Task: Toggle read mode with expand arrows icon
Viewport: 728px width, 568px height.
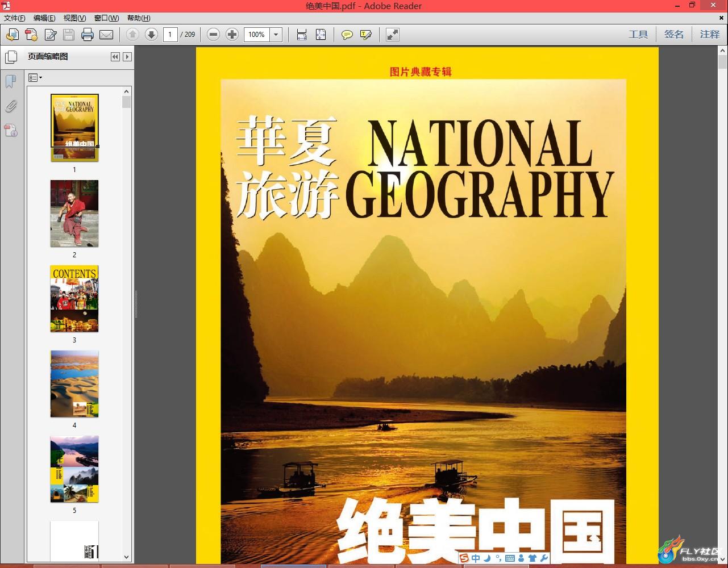Action: click(x=393, y=35)
